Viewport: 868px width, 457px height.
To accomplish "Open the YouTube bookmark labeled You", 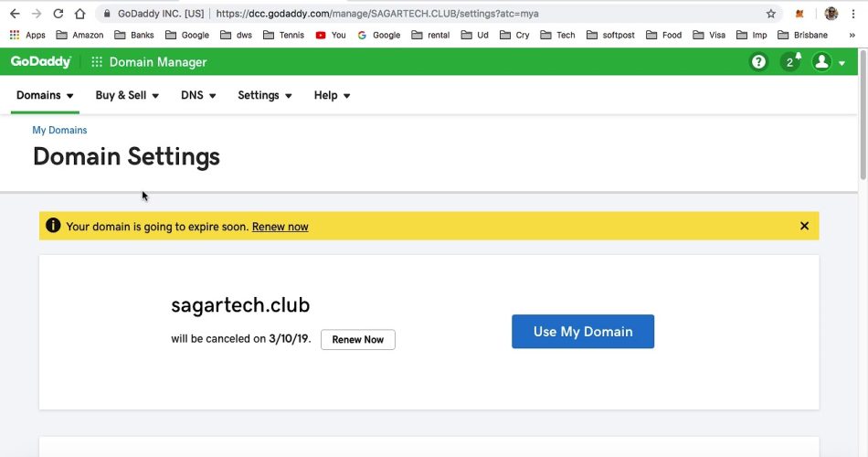I will coord(330,35).
